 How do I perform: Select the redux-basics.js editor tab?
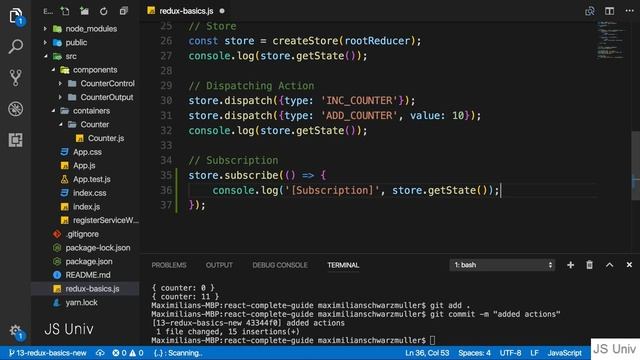point(186,11)
